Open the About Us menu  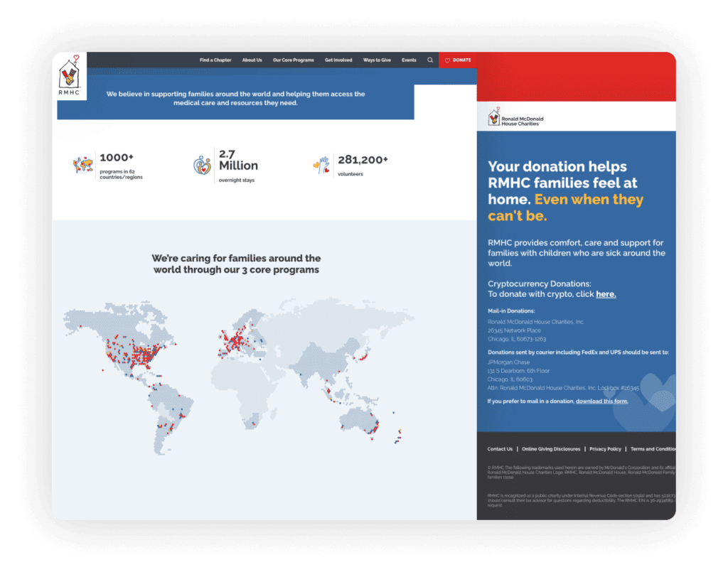tap(252, 60)
